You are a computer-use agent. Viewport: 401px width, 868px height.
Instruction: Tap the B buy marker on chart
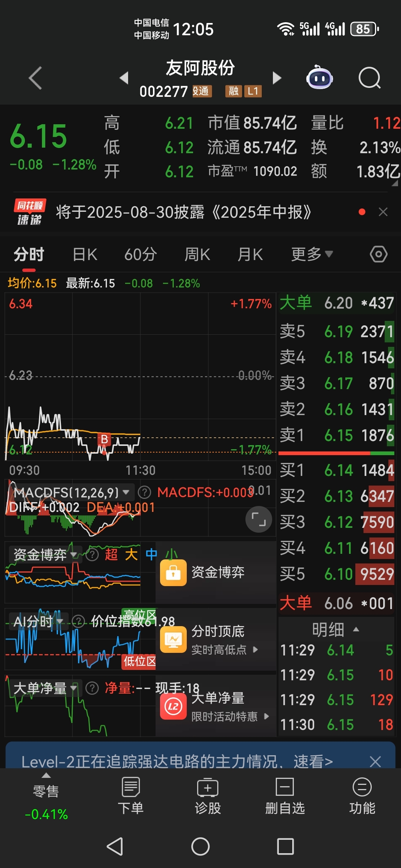click(x=104, y=439)
